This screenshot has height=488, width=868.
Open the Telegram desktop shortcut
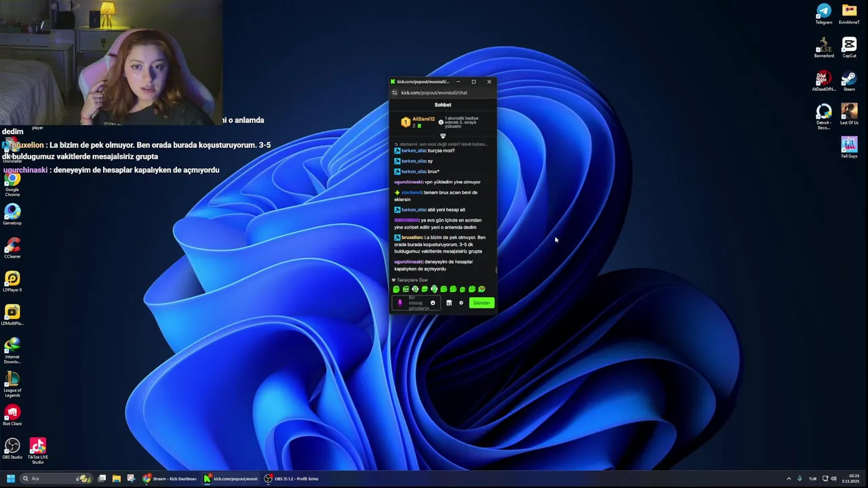click(x=824, y=14)
